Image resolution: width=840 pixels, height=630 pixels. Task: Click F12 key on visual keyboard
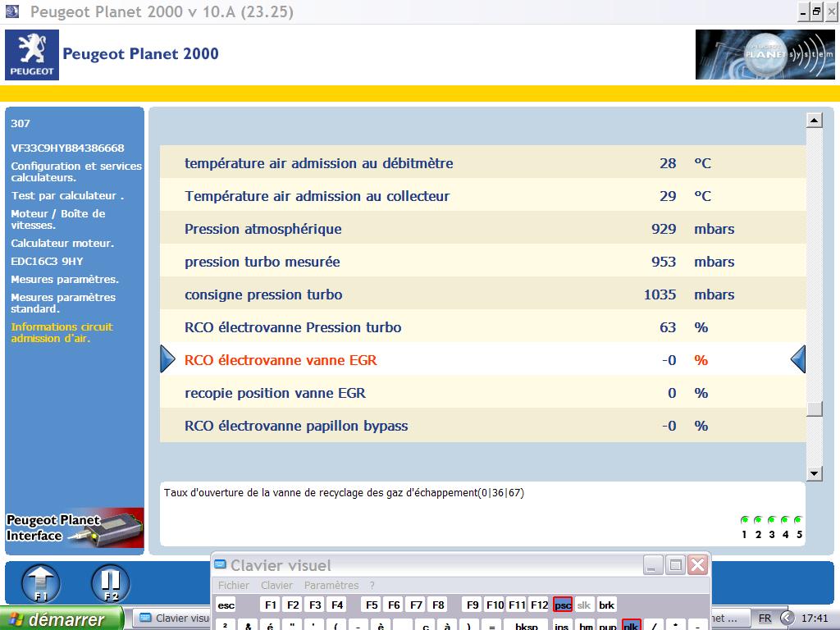539,605
